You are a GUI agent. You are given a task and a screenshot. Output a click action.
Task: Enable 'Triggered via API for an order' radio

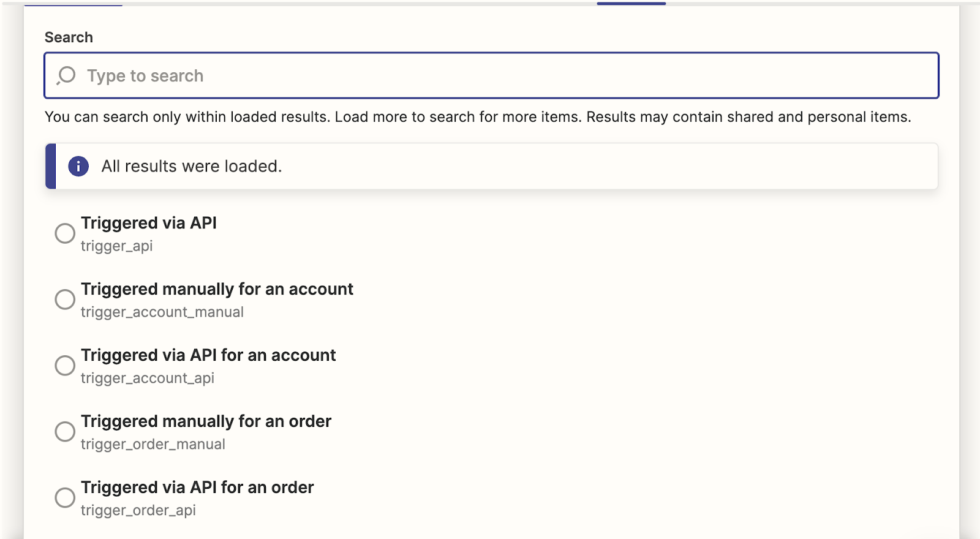[x=65, y=498]
